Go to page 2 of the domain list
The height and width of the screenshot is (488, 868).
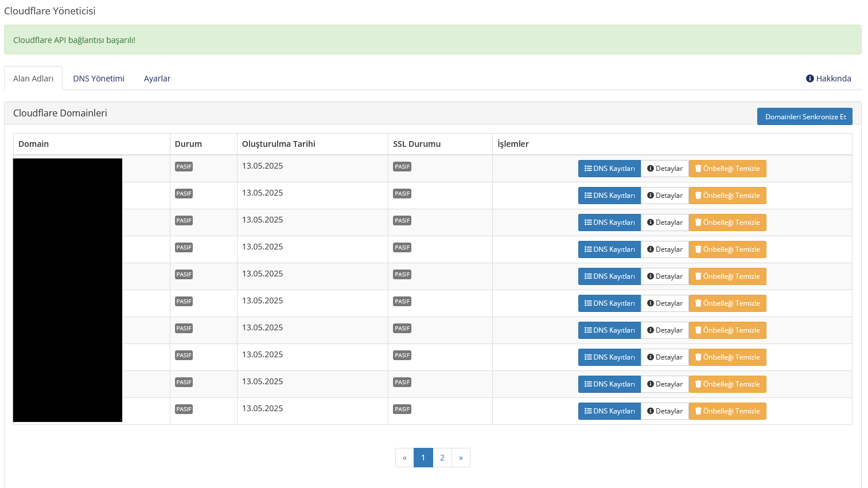[x=442, y=458]
